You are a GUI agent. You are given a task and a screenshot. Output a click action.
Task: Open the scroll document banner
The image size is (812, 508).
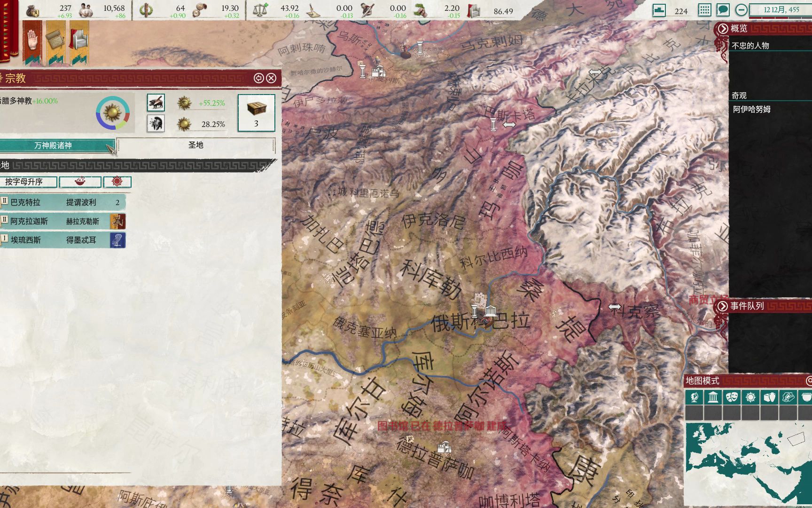pos(55,42)
